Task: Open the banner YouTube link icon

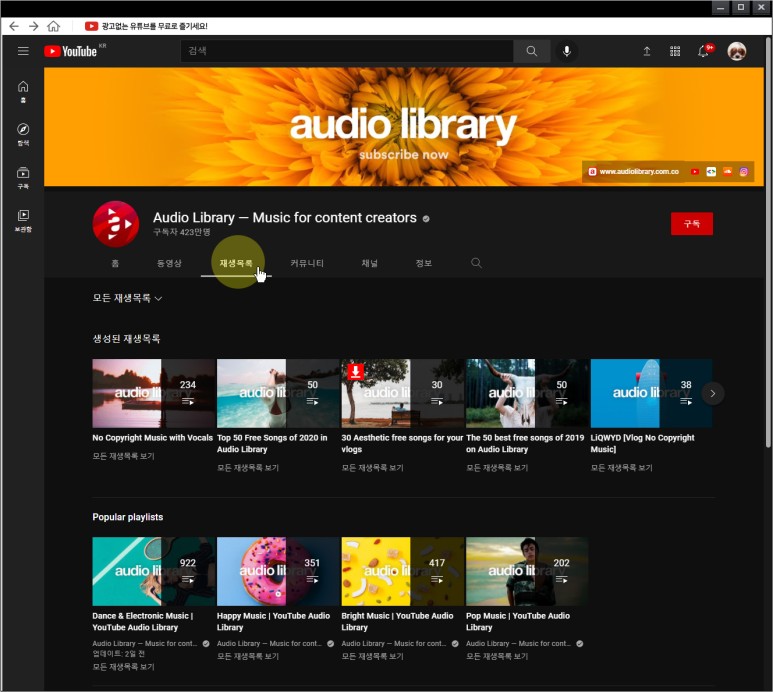Action: click(x=695, y=172)
